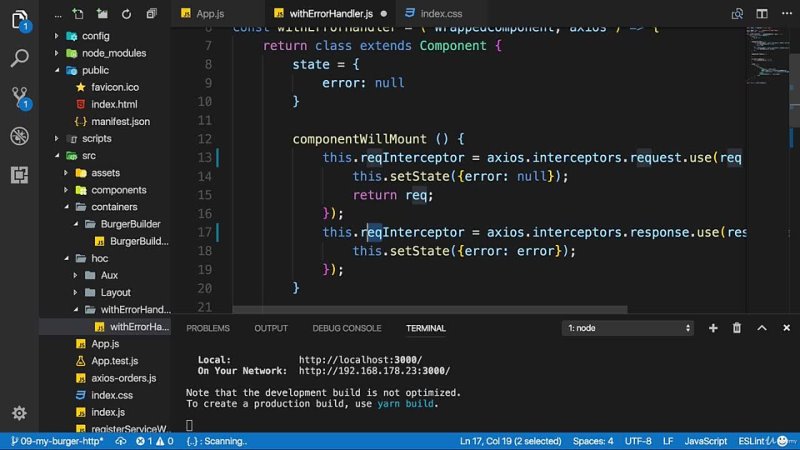Collapse the containers folder

[x=105, y=207]
